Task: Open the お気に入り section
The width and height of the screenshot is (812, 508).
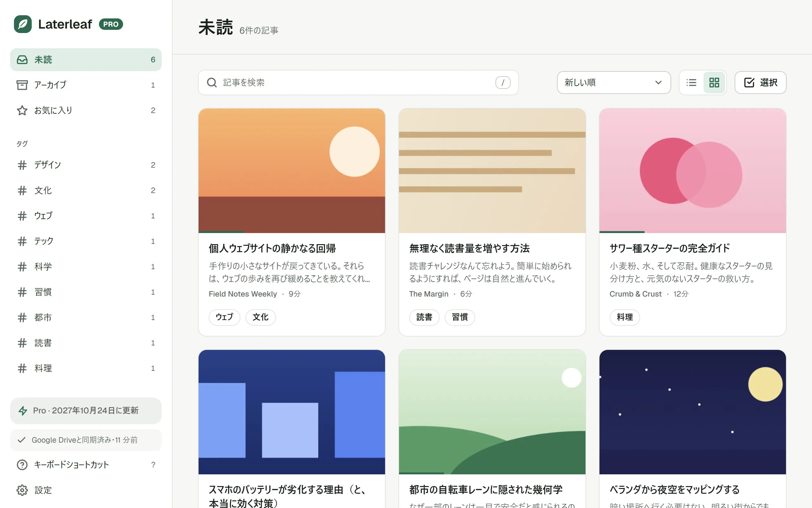Action: coord(86,110)
